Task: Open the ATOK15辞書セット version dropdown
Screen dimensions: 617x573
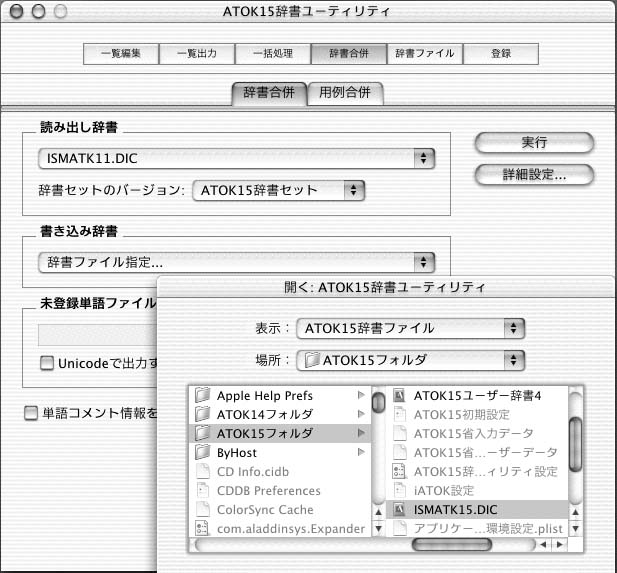Action: (x=279, y=190)
